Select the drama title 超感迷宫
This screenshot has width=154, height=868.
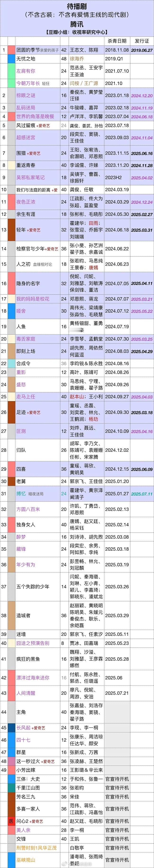(x=26, y=137)
